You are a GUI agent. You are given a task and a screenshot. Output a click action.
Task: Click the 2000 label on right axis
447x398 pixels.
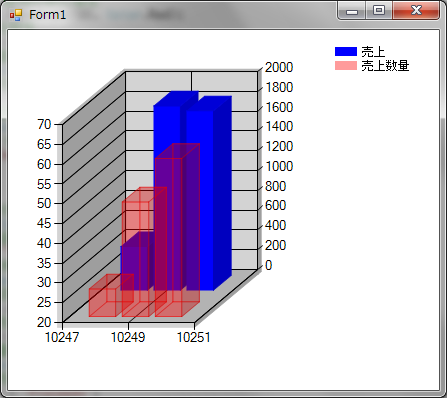click(279, 67)
